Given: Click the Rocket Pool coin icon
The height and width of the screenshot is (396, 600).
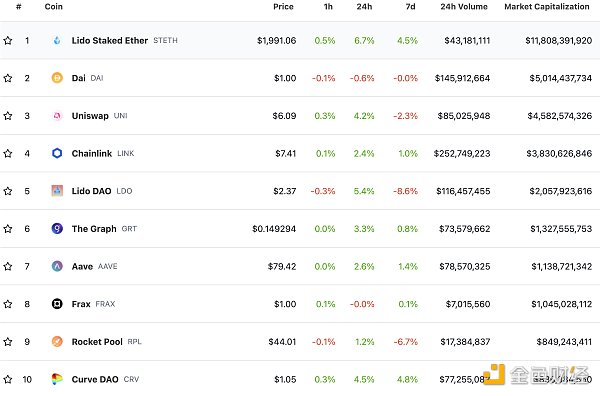Looking at the screenshot, I should (x=57, y=341).
